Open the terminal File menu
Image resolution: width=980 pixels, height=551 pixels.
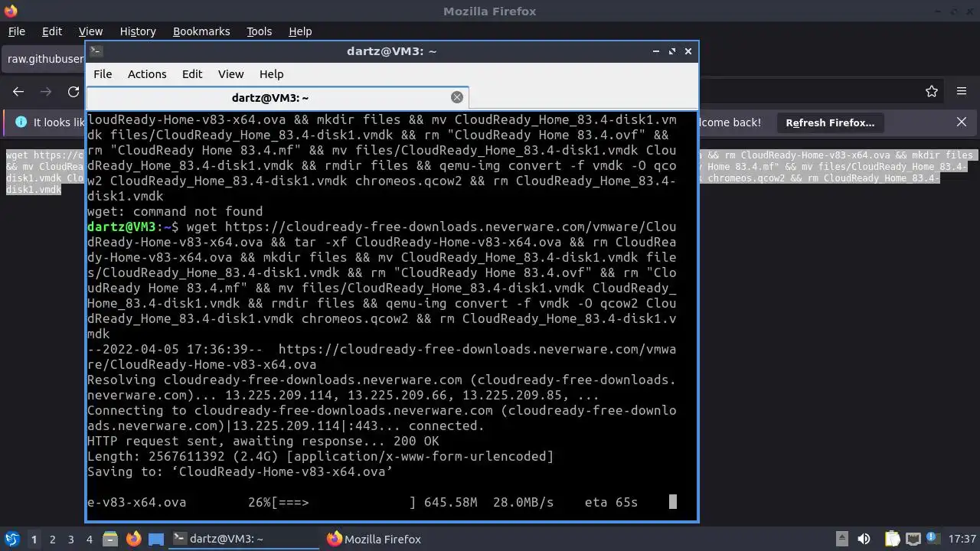tap(103, 74)
